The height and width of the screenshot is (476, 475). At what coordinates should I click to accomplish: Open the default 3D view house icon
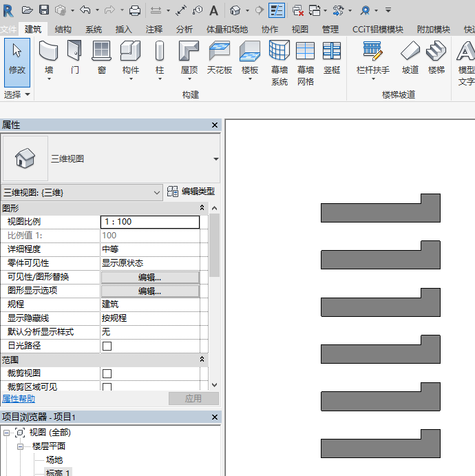pyautogui.click(x=235, y=10)
